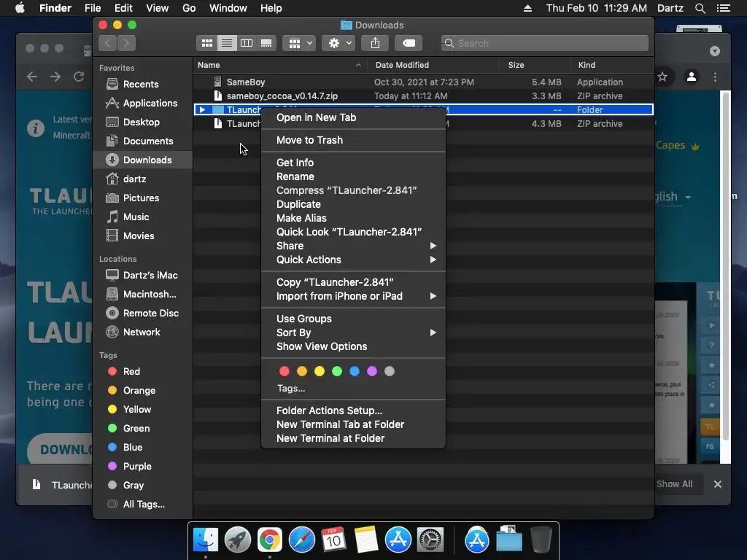Apply blue tag color in context menu
The image size is (747, 560).
click(355, 371)
